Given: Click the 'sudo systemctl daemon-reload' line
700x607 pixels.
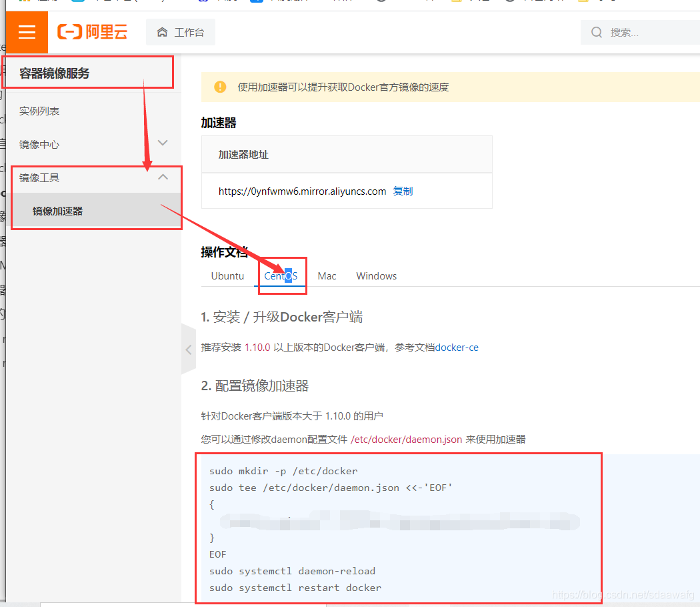Looking at the screenshot, I should click(x=293, y=571).
